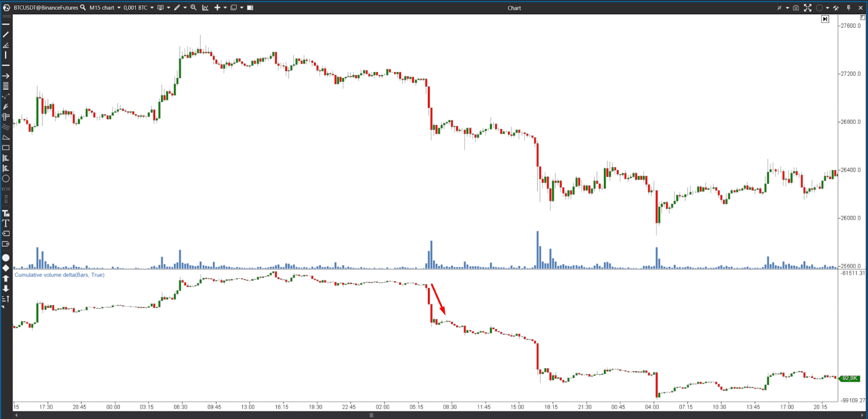The width and height of the screenshot is (868, 419).
Task: Select the topmost horizontal line drawing tool
Action: 6,24
